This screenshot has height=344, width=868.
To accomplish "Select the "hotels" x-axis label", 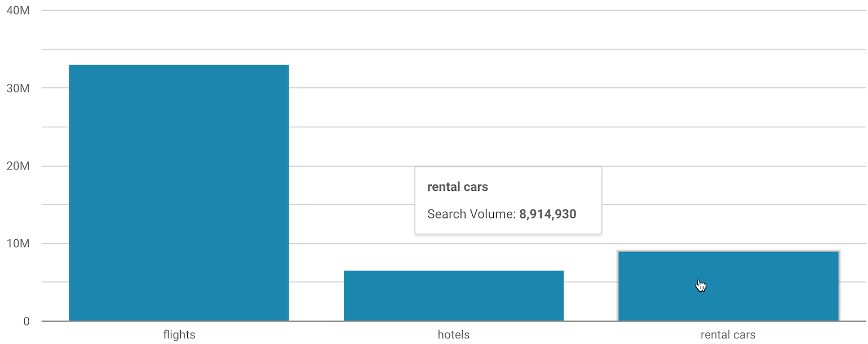I will pyautogui.click(x=454, y=335).
